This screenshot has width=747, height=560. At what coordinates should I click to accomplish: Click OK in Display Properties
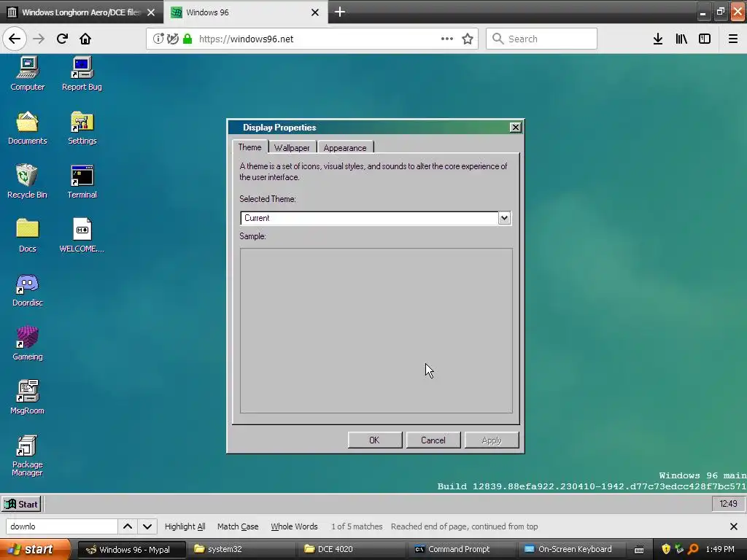374,440
